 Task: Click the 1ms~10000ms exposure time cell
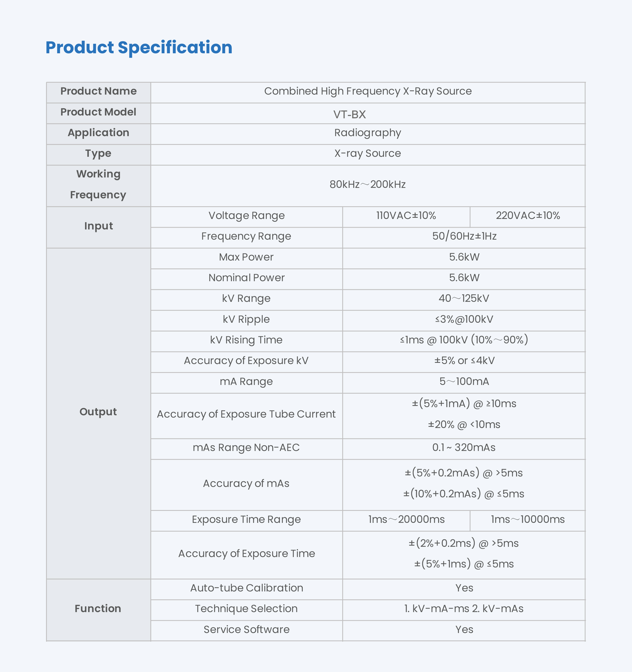pos(528,520)
